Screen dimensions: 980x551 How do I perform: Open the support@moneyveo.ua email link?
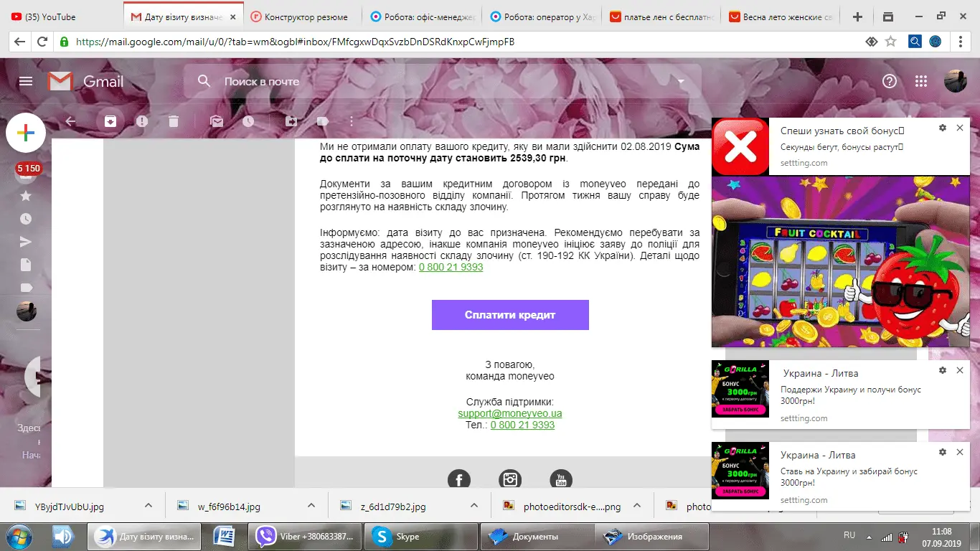[x=510, y=413]
